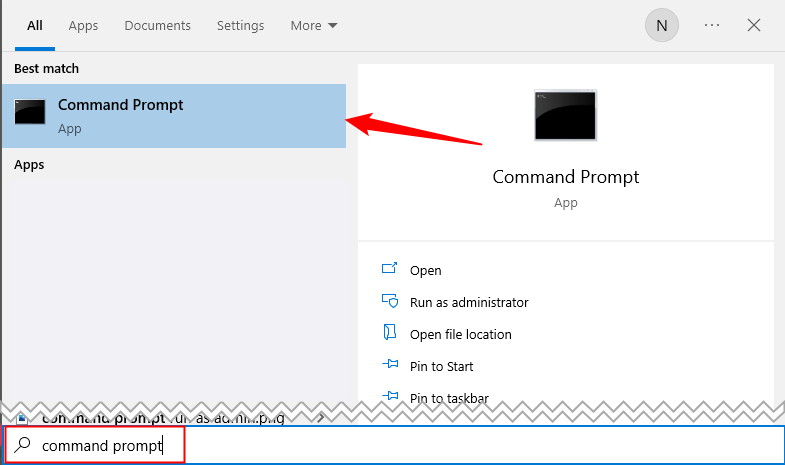The width and height of the screenshot is (785, 465).
Task: Switch to the Apps tab
Action: click(83, 25)
